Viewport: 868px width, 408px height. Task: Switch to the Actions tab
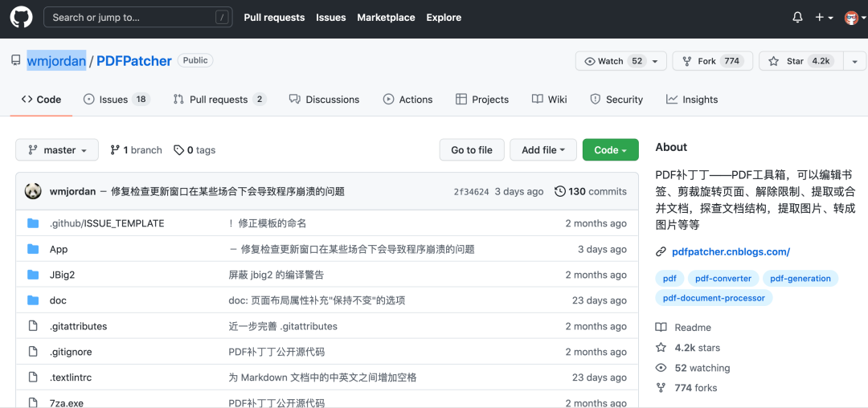point(407,100)
